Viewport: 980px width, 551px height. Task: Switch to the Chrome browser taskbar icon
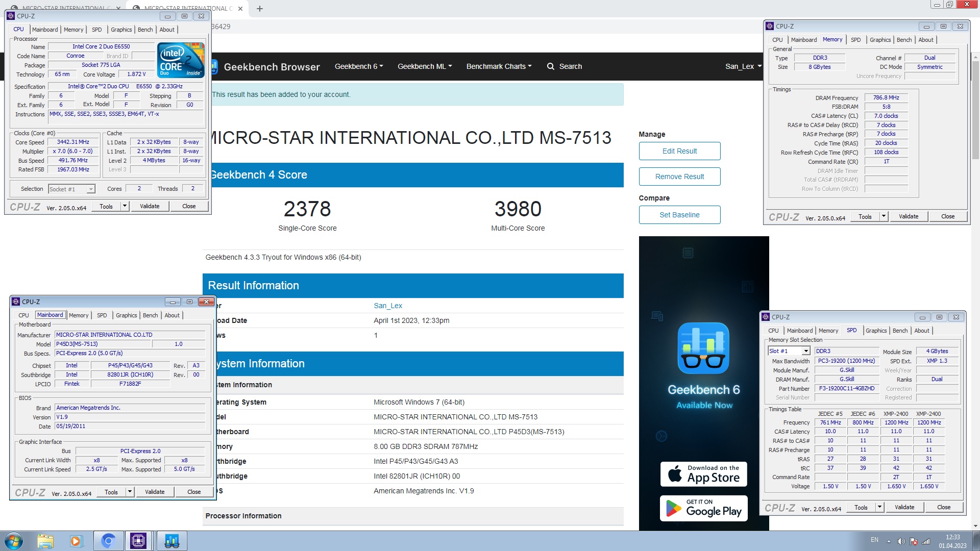pos(108,541)
